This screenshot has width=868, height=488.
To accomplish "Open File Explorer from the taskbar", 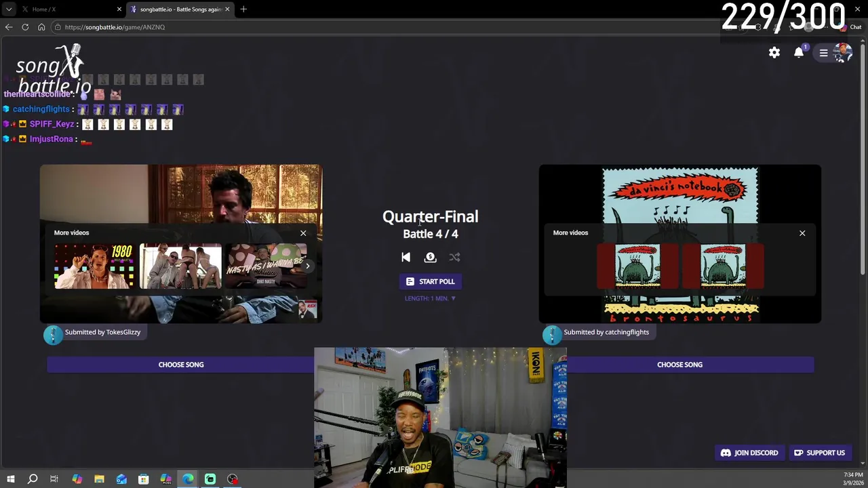I will coord(99,479).
